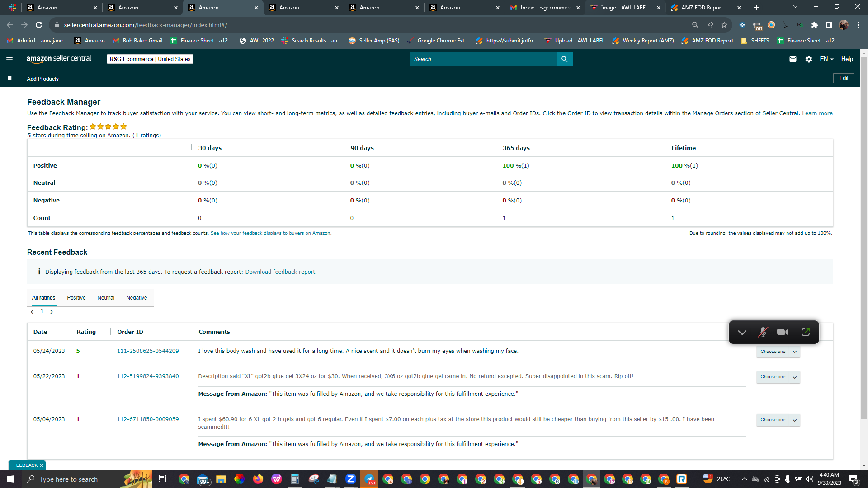Click the Add Products shortcut
The height and width of the screenshot is (488, 868).
click(42, 79)
